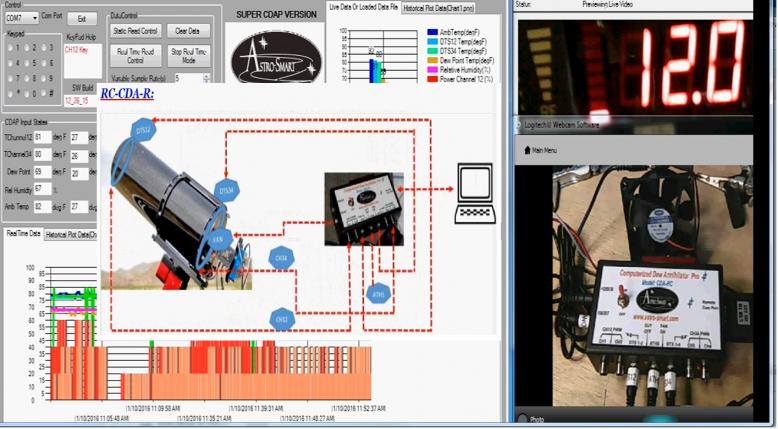
Task: Click Stop Real Time Mode button
Action: (x=189, y=56)
